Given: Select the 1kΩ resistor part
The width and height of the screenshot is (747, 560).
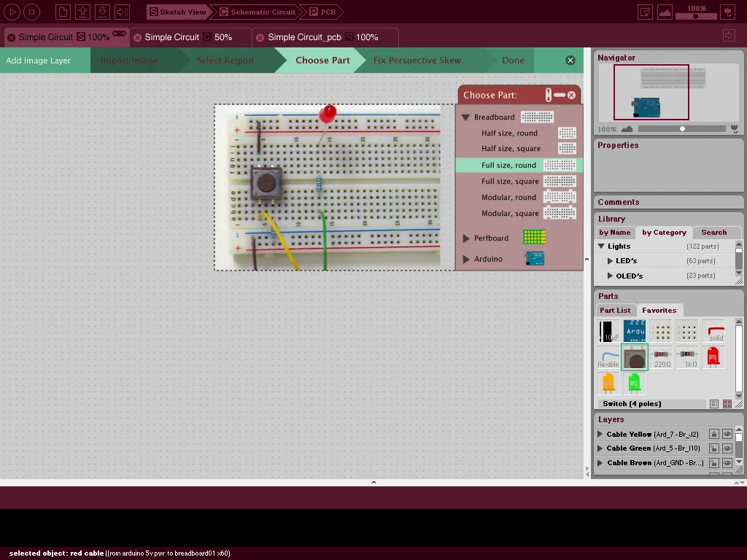Looking at the screenshot, I should (687, 357).
